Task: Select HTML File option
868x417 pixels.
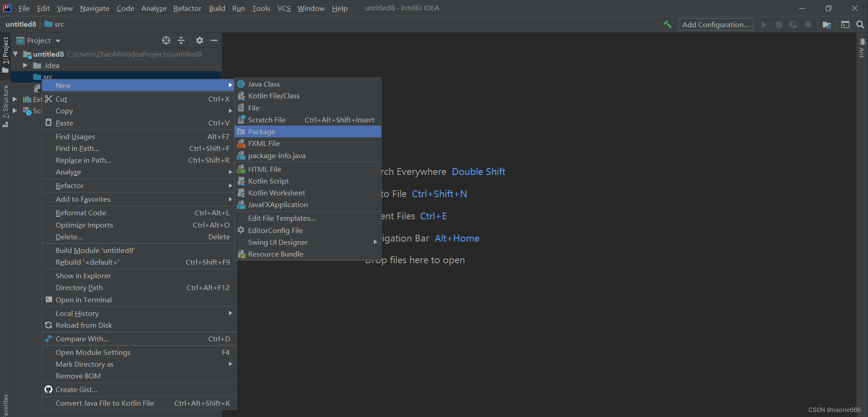Action: [x=308, y=169]
